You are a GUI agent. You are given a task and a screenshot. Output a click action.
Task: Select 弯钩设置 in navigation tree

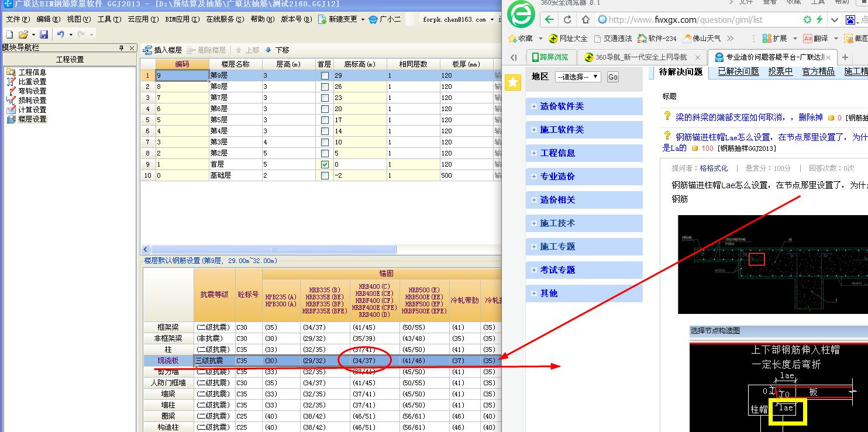coord(32,91)
